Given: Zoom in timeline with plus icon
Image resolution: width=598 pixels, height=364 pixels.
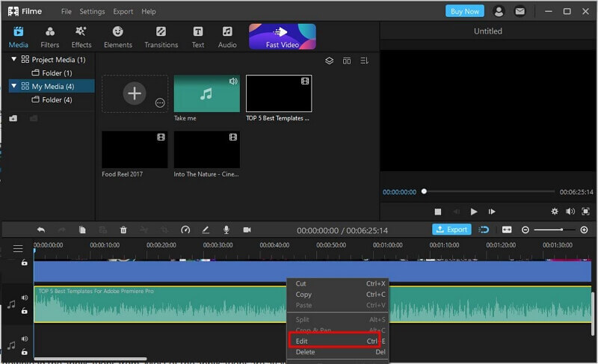Looking at the screenshot, I should [x=584, y=229].
